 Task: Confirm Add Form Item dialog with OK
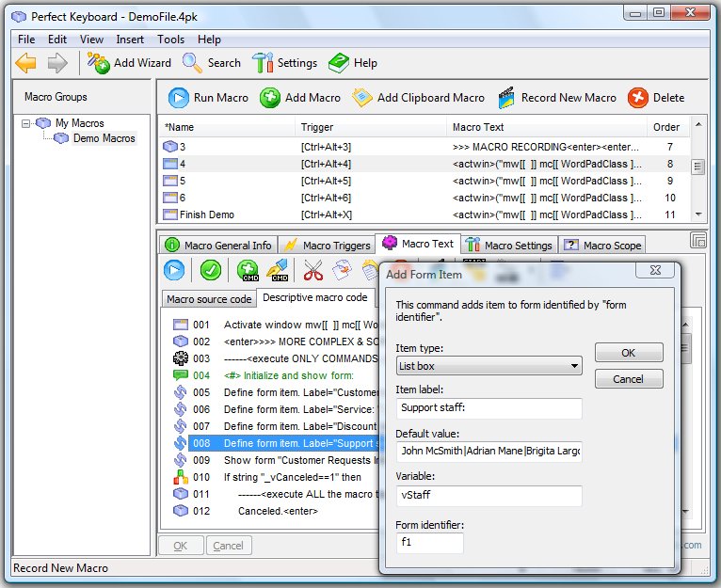point(629,353)
